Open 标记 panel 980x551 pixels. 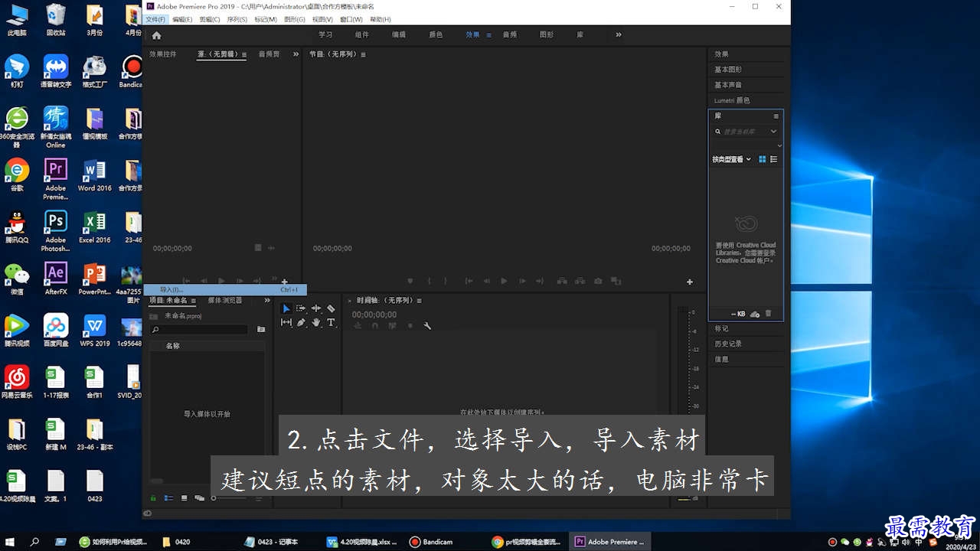(721, 328)
